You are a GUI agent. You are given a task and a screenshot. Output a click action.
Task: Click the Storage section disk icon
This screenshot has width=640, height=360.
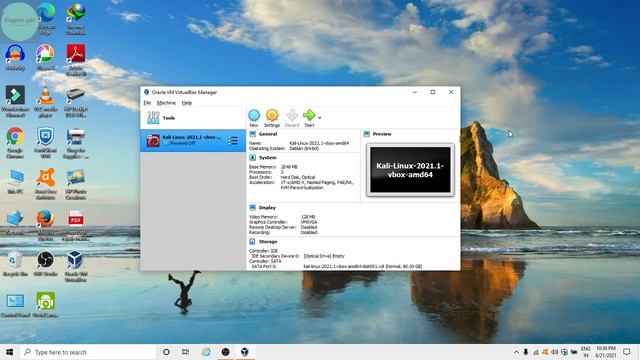[253, 242]
